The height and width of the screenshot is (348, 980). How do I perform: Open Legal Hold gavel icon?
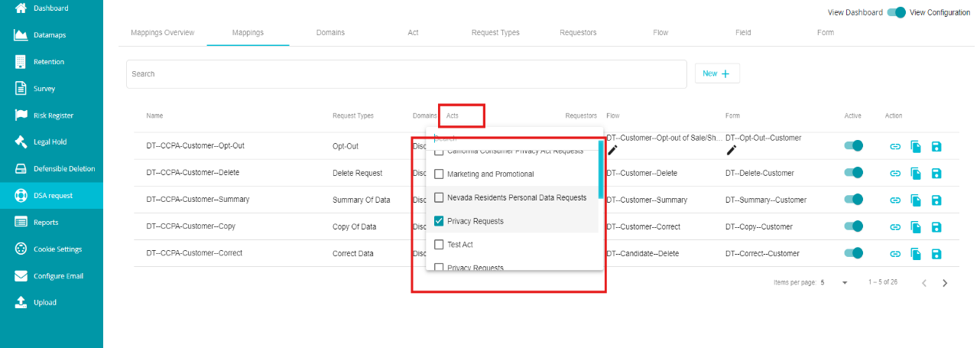tap(21, 142)
